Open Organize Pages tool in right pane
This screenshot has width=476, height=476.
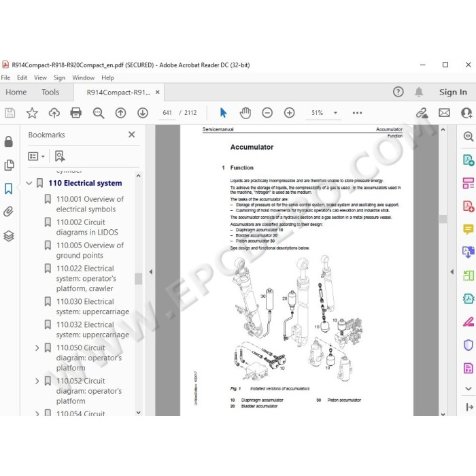(468, 275)
